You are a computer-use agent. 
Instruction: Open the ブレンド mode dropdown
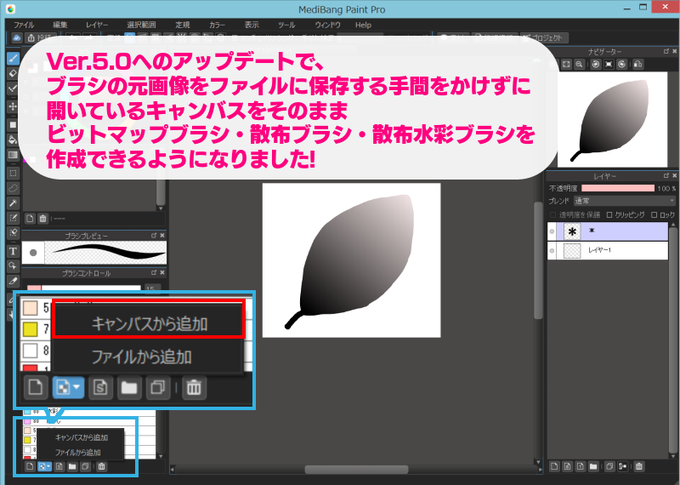(624, 201)
